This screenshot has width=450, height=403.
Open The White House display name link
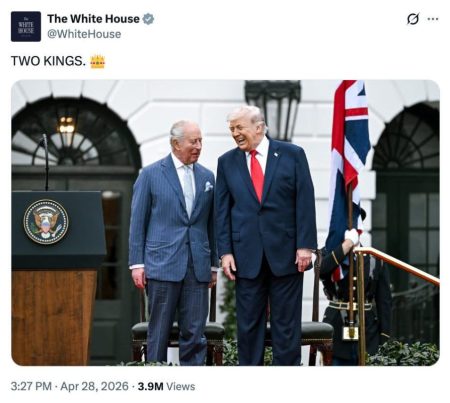click(x=93, y=19)
